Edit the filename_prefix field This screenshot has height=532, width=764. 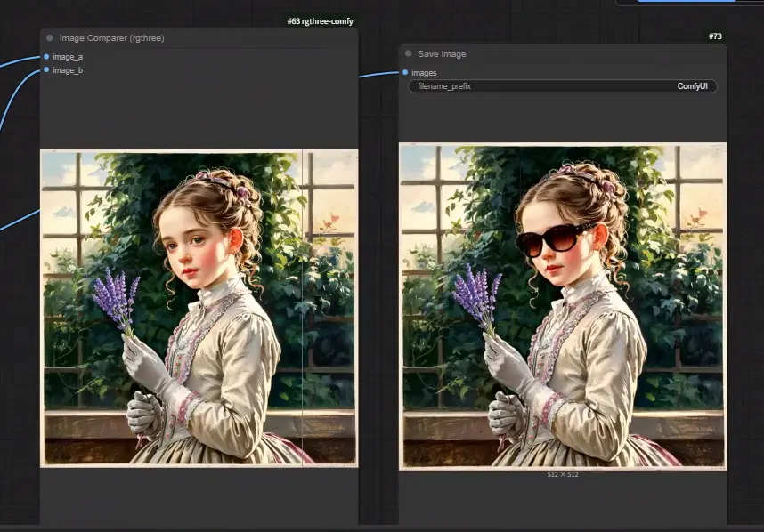[563, 86]
